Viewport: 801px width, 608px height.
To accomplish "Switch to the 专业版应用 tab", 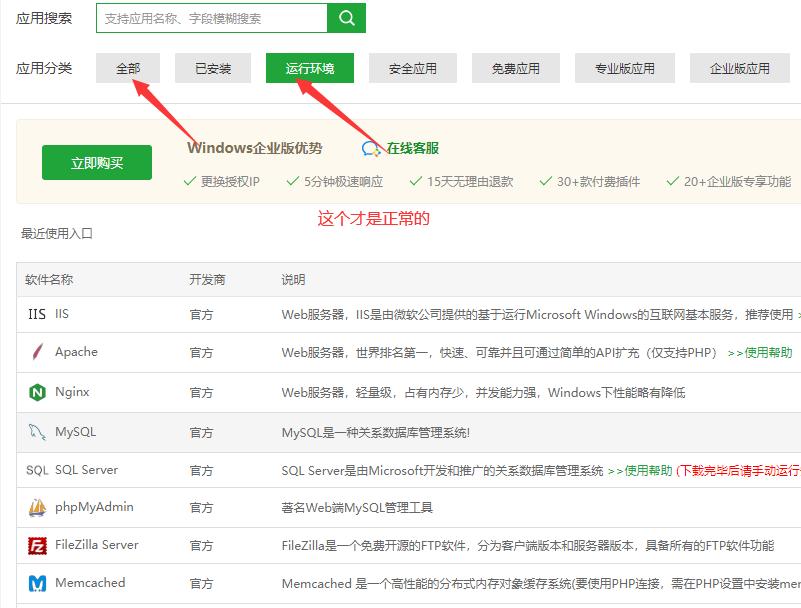I will 625,68.
